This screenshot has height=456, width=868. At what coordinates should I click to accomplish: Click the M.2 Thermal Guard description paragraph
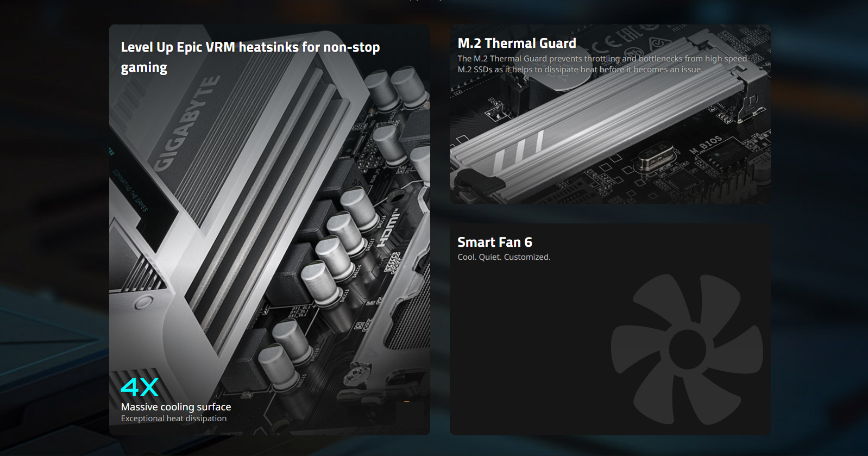pyautogui.click(x=602, y=64)
